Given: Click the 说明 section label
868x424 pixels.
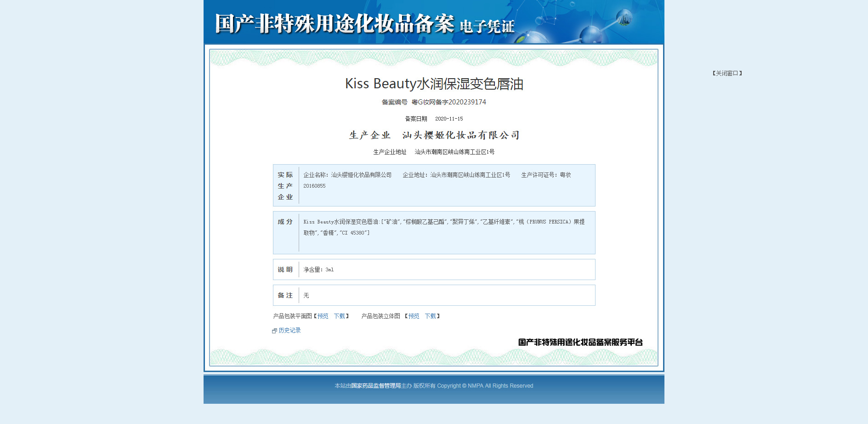Looking at the screenshot, I should pyautogui.click(x=285, y=269).
